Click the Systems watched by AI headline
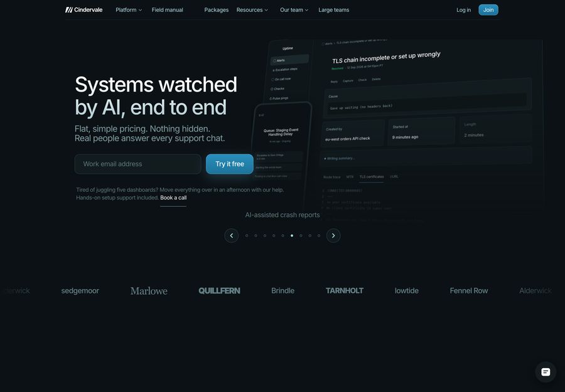Image resolution: width=565 pixels, height=392 pixels. point(156,96)
